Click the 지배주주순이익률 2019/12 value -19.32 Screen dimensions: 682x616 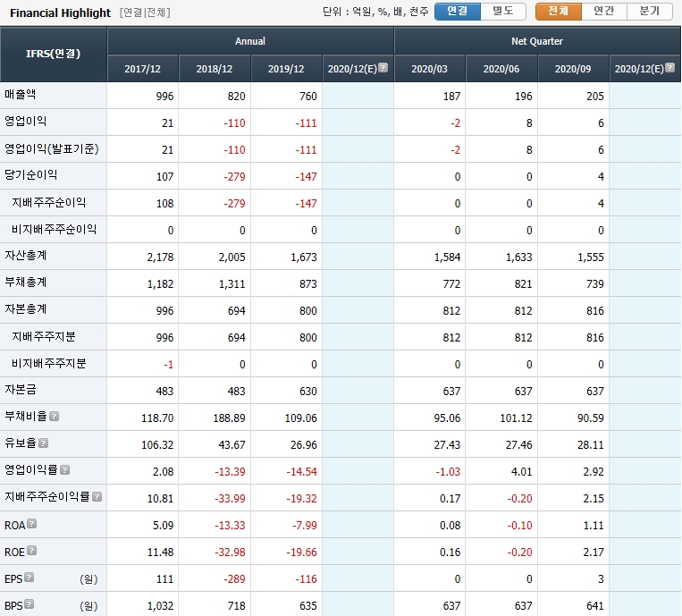[301, 499]
